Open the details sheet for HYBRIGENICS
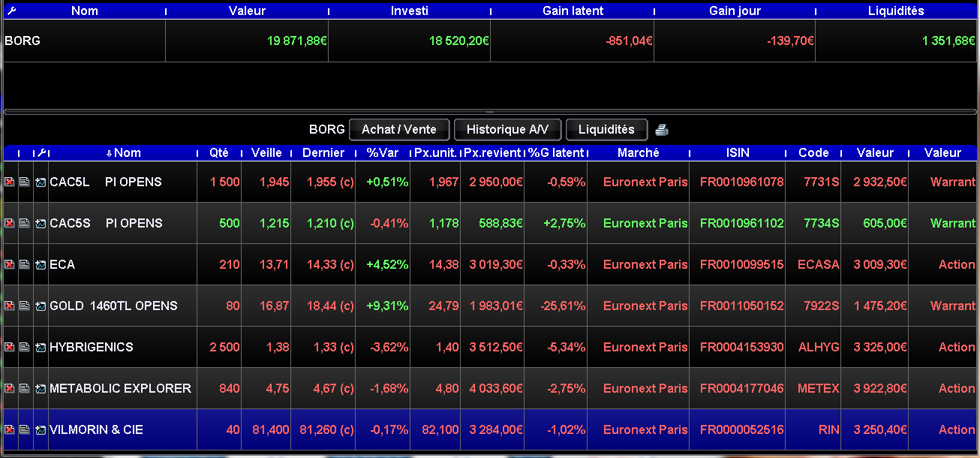This screenshot has height=458, width=980. (25, 347)
